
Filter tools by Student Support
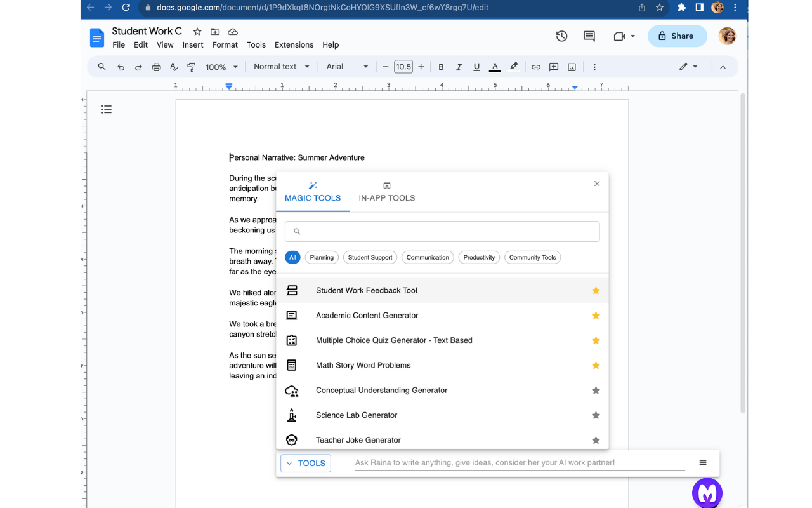tap(370, 257)
